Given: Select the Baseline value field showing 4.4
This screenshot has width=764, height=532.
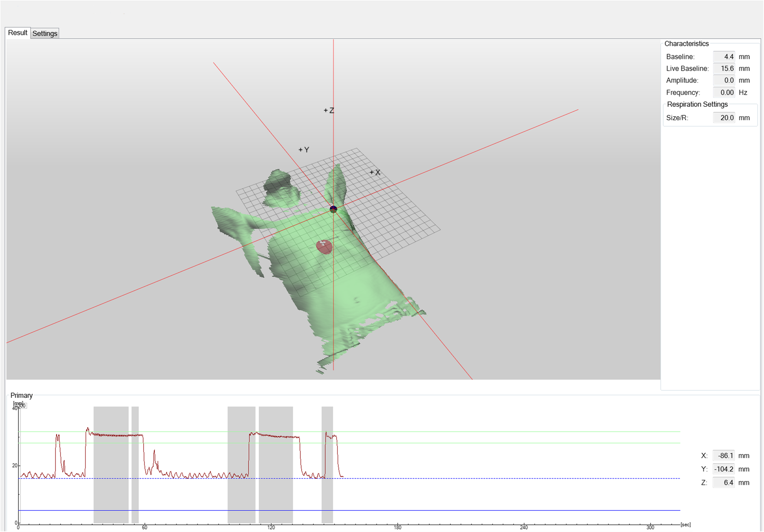Looking at the screenshot, I should click(x=724, y=57).
